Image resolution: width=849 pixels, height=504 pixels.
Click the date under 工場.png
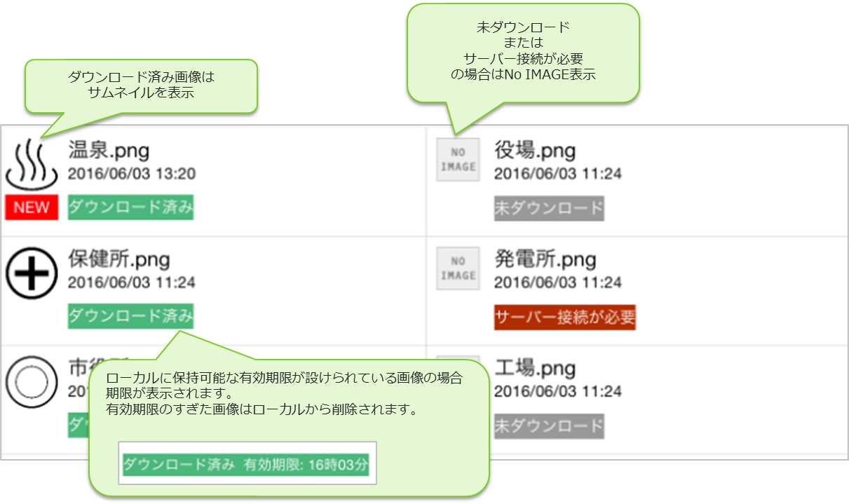(558, 391)
